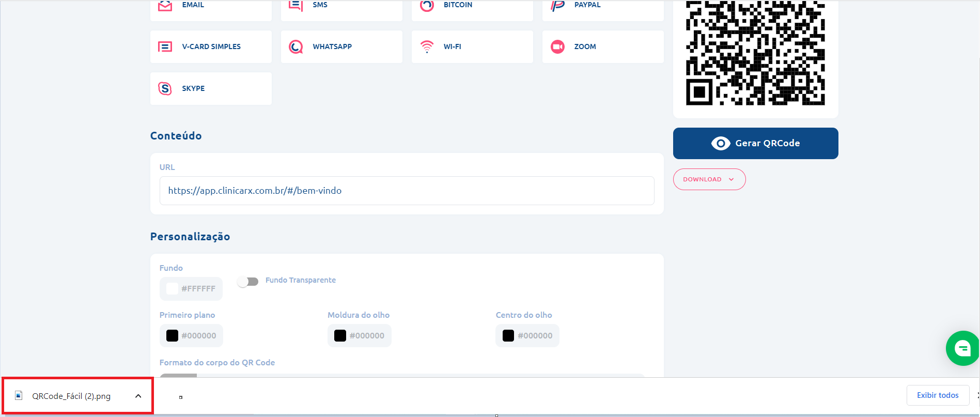Click the PNG file icon in downloads bar
980x417 pixels.
click(x=19, y=396)
